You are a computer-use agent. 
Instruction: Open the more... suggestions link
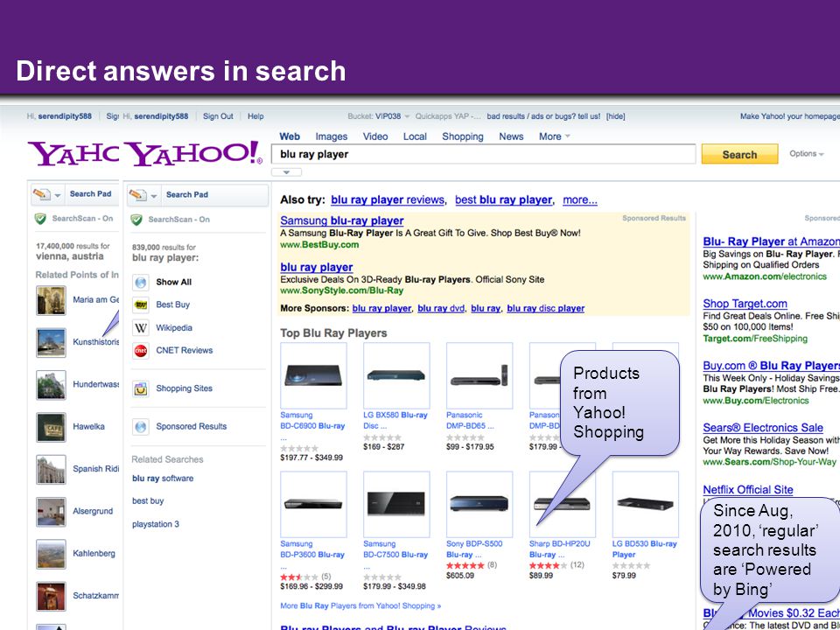(580, 199)
